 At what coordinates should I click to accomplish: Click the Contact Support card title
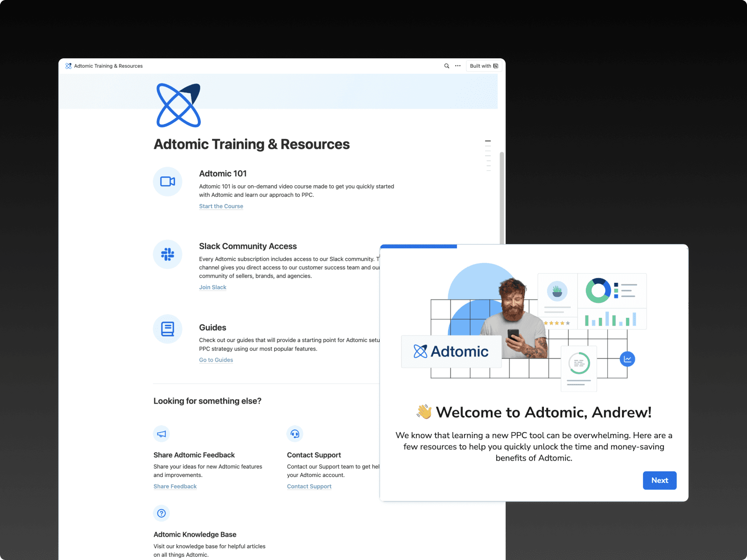point(314,455)
